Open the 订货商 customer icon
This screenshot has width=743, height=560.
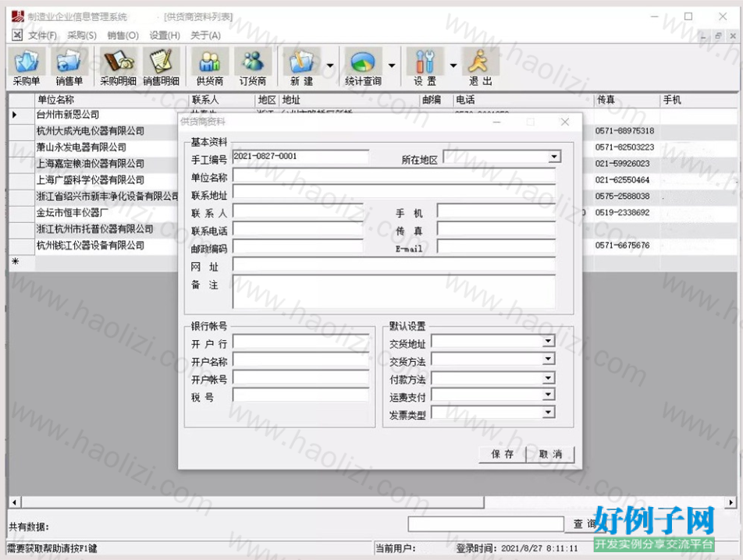[x=253, y=67]
